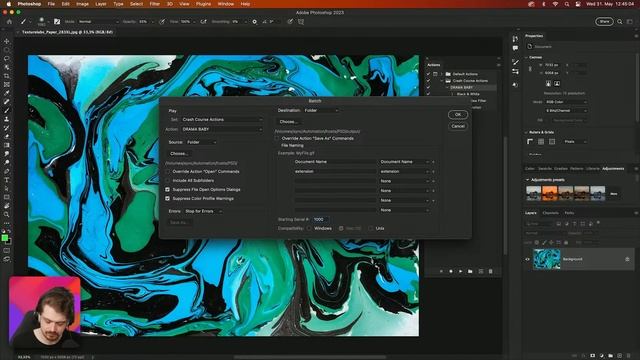Uncheck Suppress File Open Options Dialogs
Image resolution: width=640 pixels, height=360 pixels.
pos(167,189)
